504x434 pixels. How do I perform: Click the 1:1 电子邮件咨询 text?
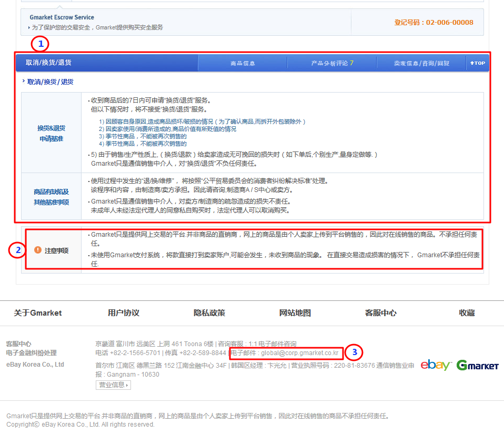273,344
